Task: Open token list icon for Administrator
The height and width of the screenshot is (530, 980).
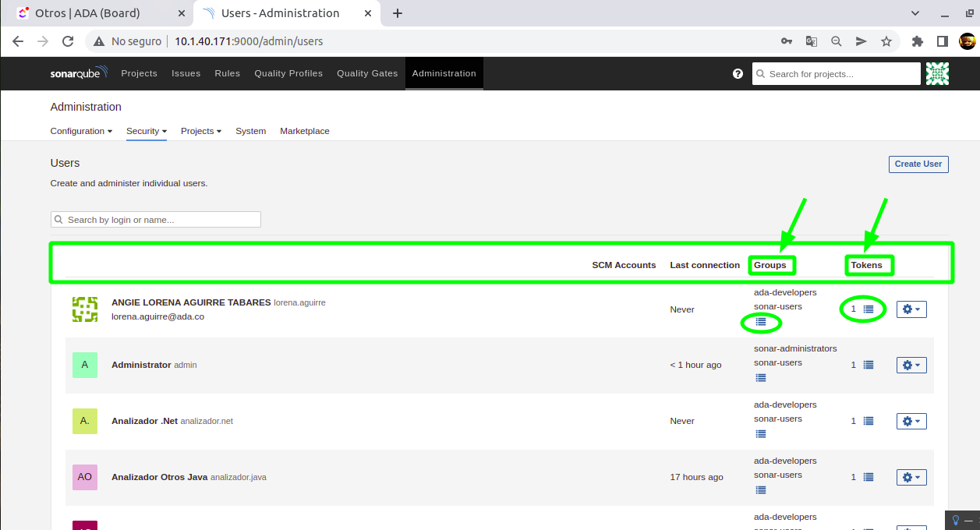Action: pyautogui.click(x=869, y=365)
